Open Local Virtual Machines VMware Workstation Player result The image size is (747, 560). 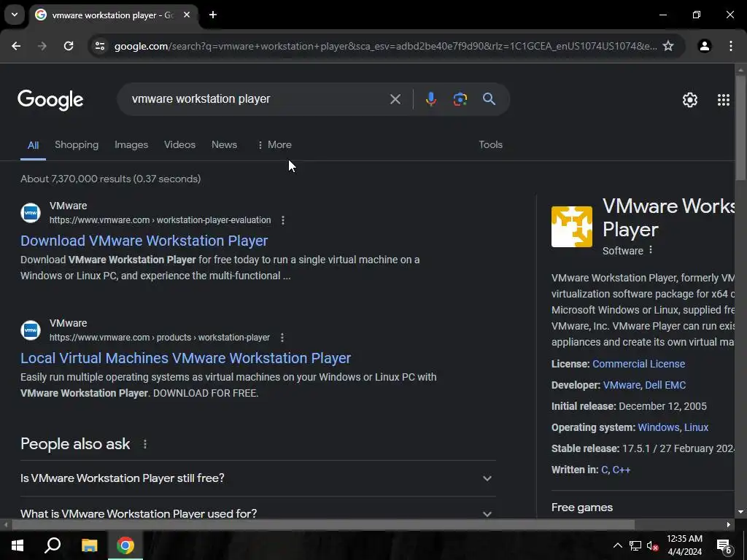pyautogui.click(x=186, y=358)
